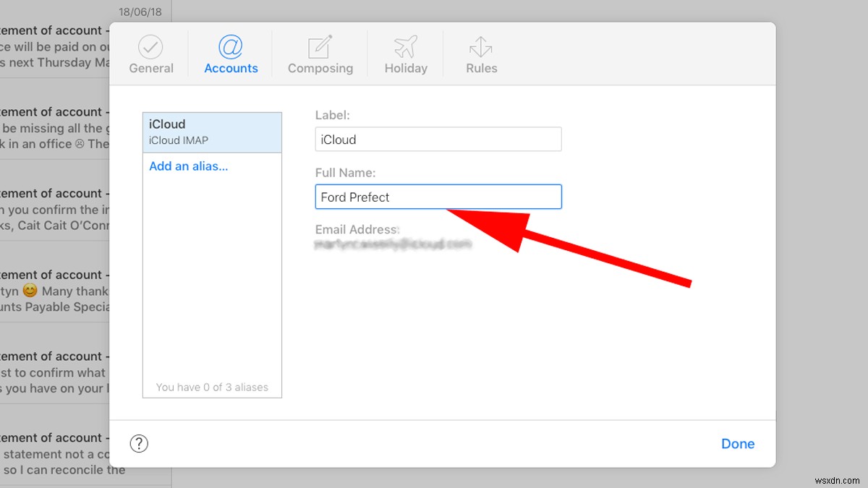Click the help question mark icon
This screenshot has height=488, width=868.
[139, 443]
